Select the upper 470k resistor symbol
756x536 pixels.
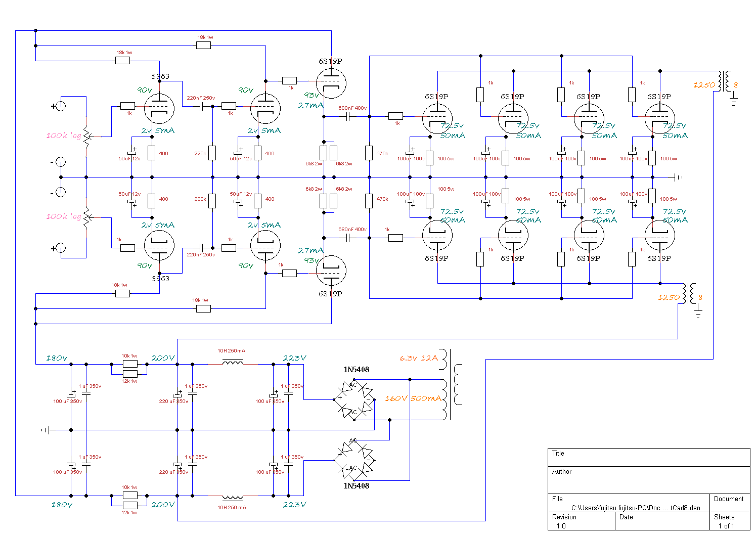[x=369, y=153]
